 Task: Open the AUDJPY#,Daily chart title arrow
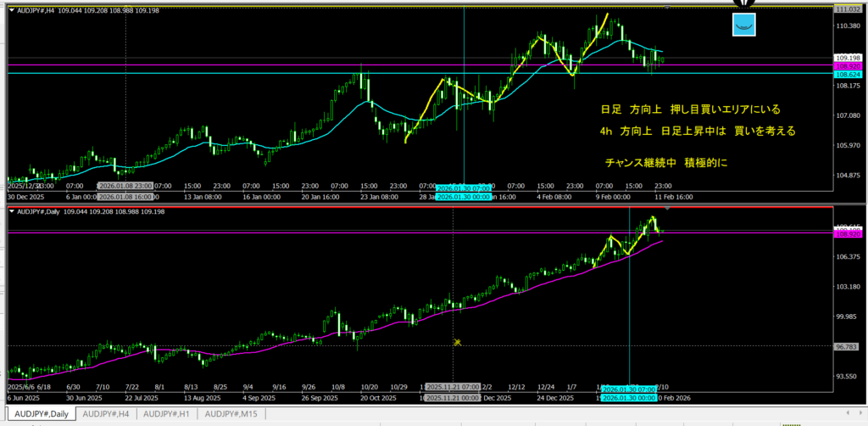click(x=11, y=211)
